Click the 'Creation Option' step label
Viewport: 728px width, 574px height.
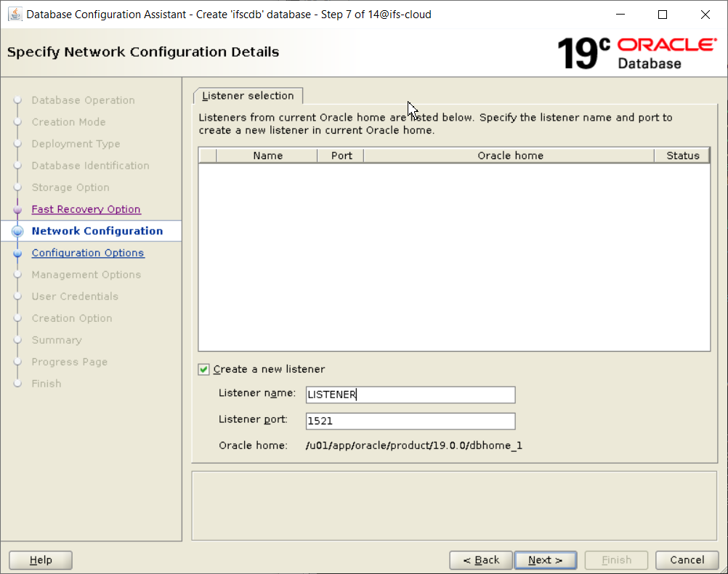tap(72, 318)
